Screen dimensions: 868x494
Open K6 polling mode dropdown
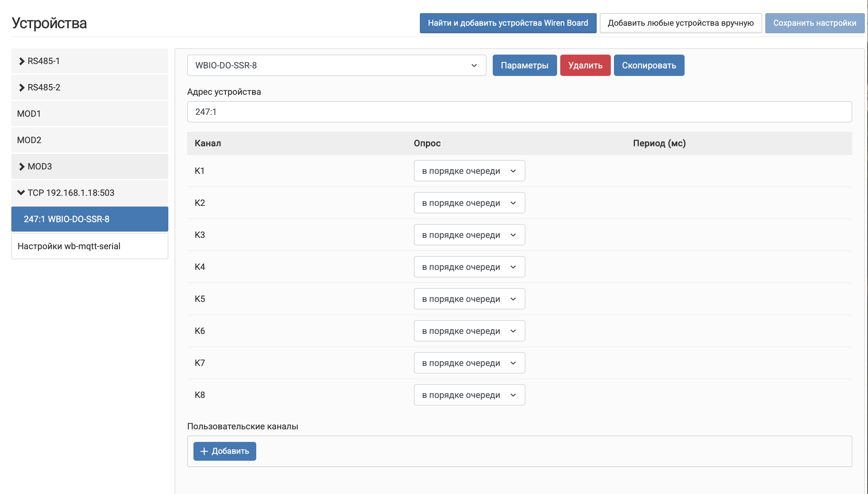pyautogui.click(x=469, y=331)
